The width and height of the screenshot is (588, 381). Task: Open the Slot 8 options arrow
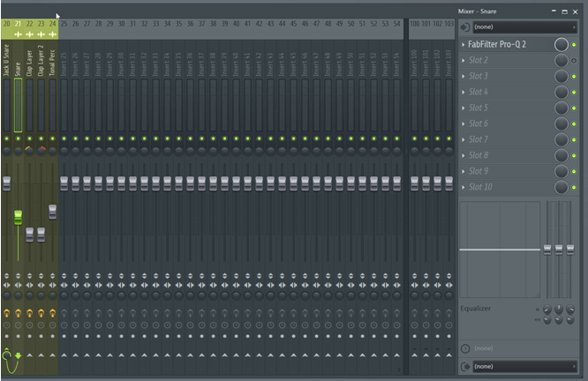pos(464,155)
